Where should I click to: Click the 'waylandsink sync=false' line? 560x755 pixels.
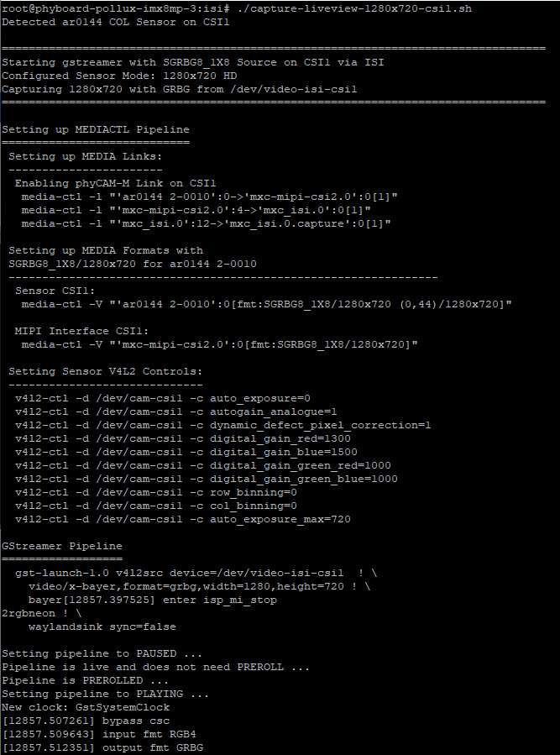(x=102, y=627)
